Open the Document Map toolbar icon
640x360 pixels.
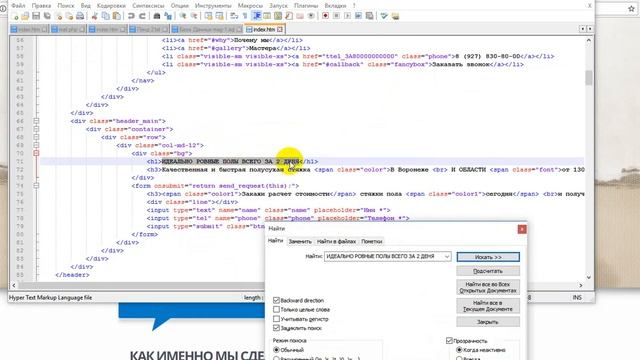[278, 16]
